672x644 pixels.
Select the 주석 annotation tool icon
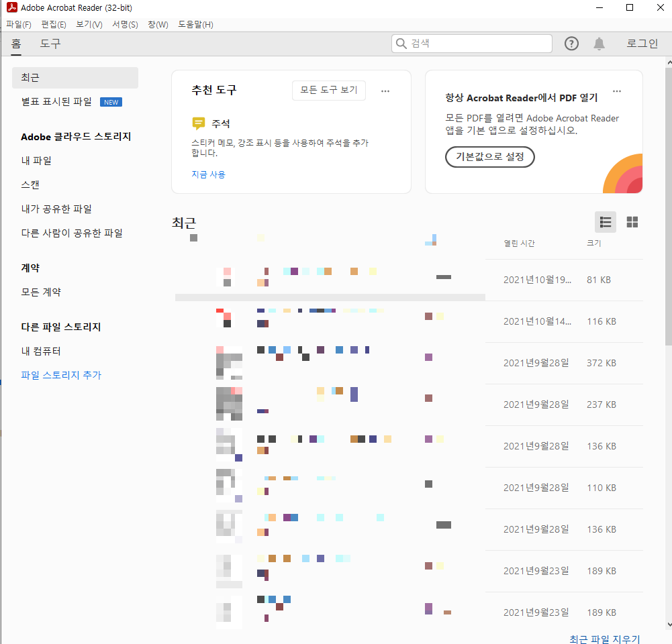[198, 123]
